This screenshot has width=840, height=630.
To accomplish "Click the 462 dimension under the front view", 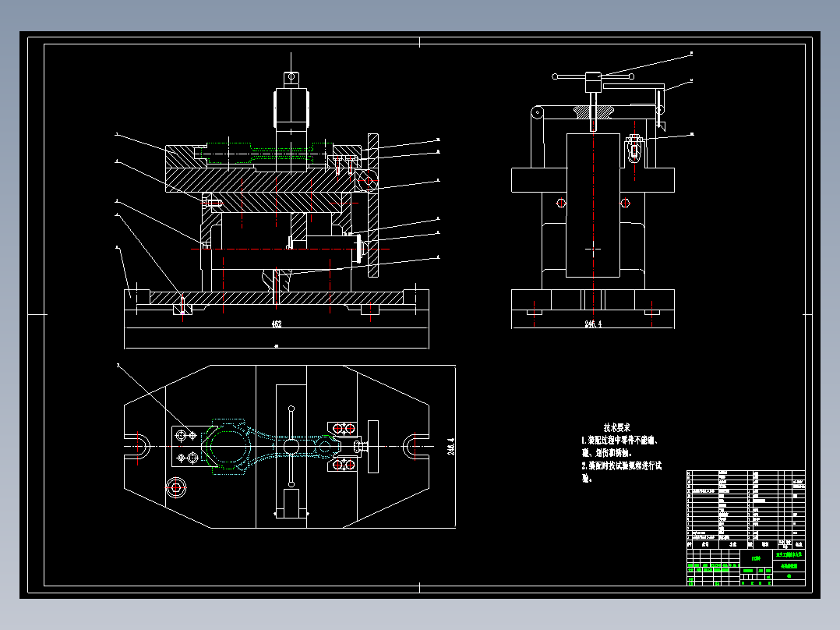I will coord(277,324).
